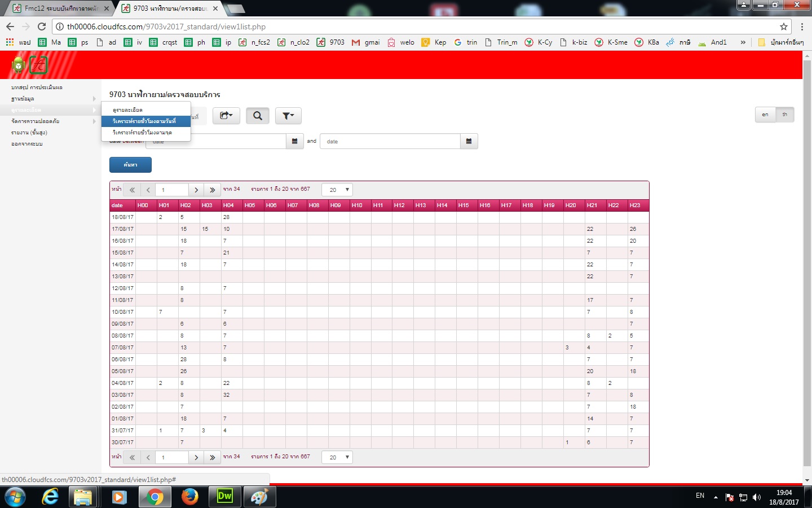Click the H04 column header

232,205
